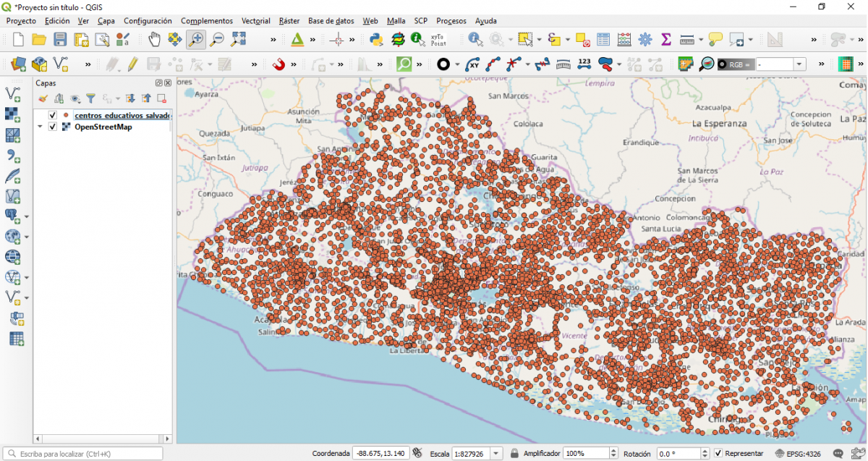Toggle the Representar checkbox in status bar
This screenshot has width=868, height=461.
718,453
